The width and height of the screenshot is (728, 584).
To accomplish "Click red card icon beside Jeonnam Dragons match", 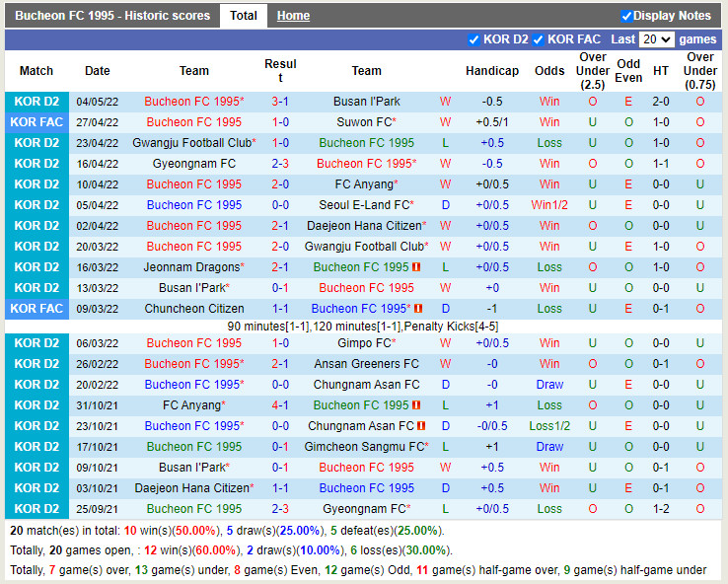I will [x=416, y=267].
